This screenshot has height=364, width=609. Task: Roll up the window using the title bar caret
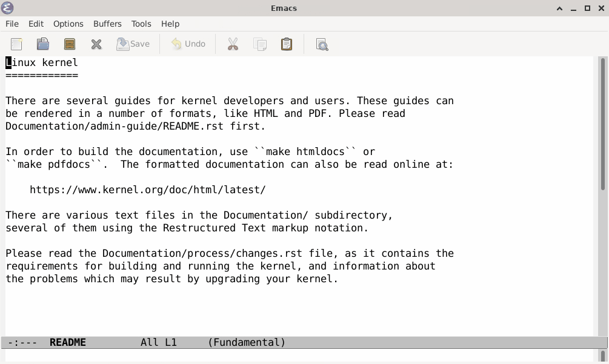tap(560, 8)
